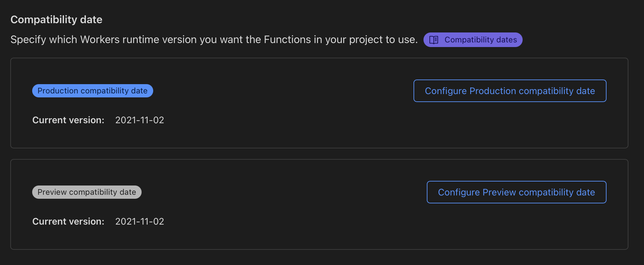644x265 pixels.
Task: Click the Production card's Current version label
Action: 68,120
